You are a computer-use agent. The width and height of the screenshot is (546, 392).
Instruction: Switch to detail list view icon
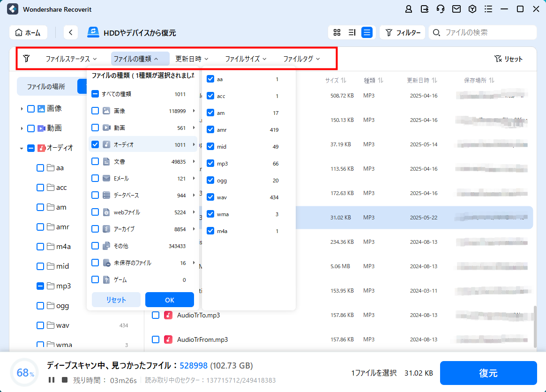(x=352, y=32)
